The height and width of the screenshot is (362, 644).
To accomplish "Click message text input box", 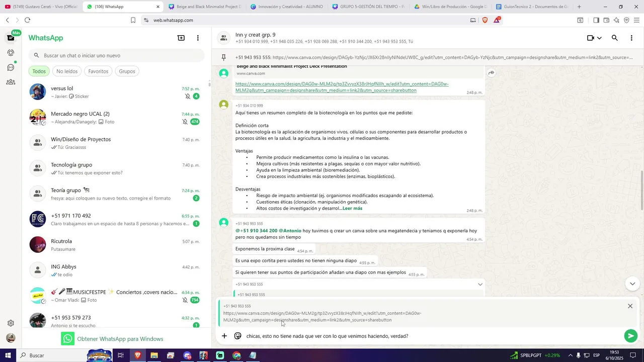I will pos(433,336).
